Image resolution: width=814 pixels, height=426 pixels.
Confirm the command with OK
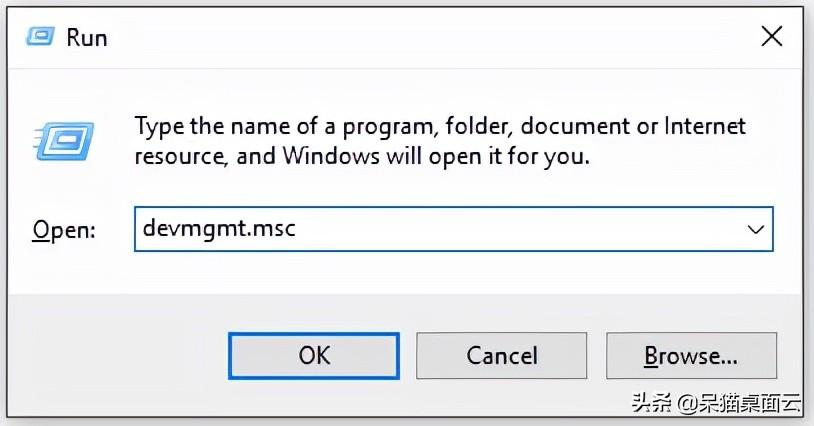314,356
